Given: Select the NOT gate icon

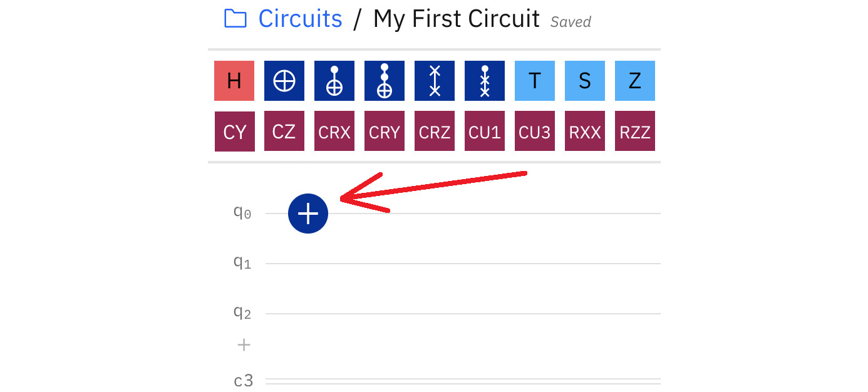Looking at the screenshot, I should coord(284,81).
